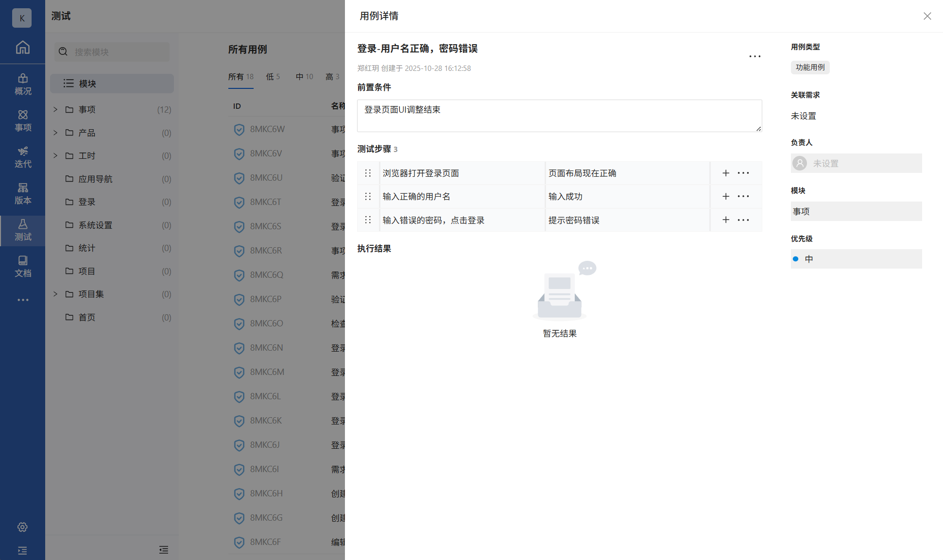The width and height of the screenshot is (943, 560).
Task: Open case title more options ellipsis
Action: 754,56
